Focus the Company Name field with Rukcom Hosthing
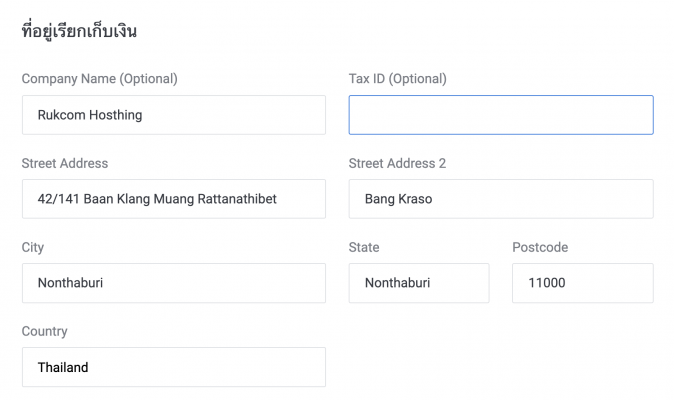This screenshot has height=400, width=674. 174,115
